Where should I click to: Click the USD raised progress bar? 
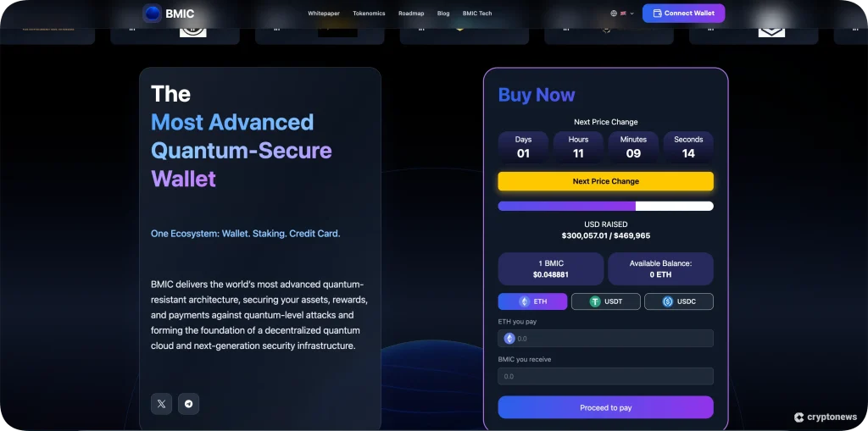point(605,206)
